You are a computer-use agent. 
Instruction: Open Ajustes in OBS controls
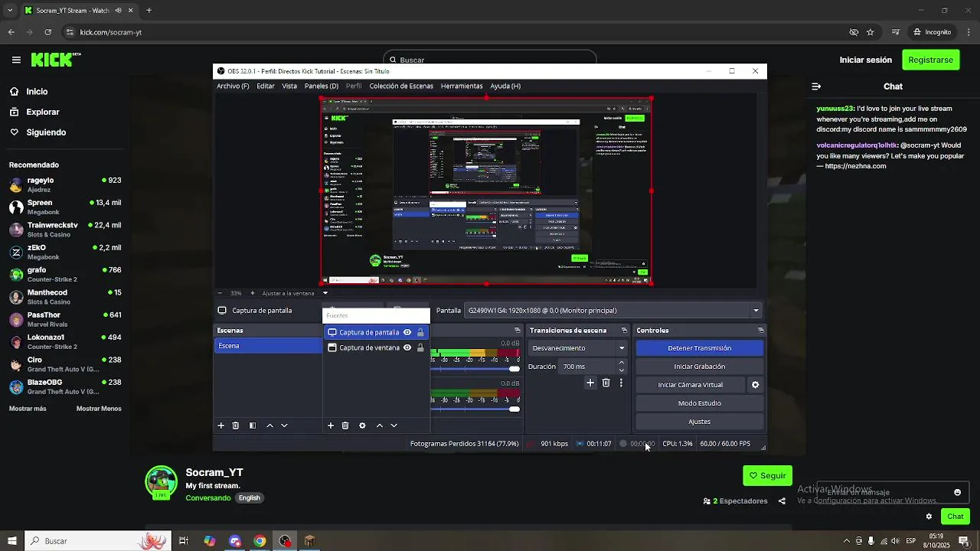(x=700, y=422)
